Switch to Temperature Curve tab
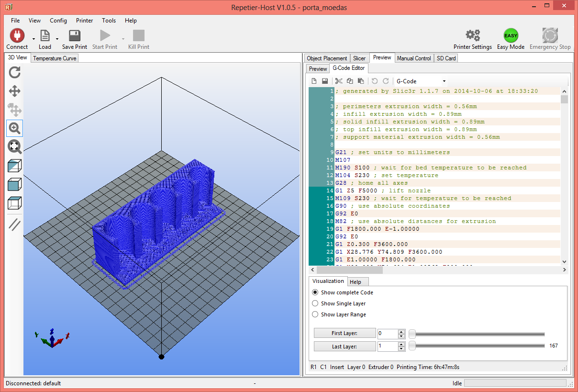This screenshot has width=578, height=392. click(55, 58)
